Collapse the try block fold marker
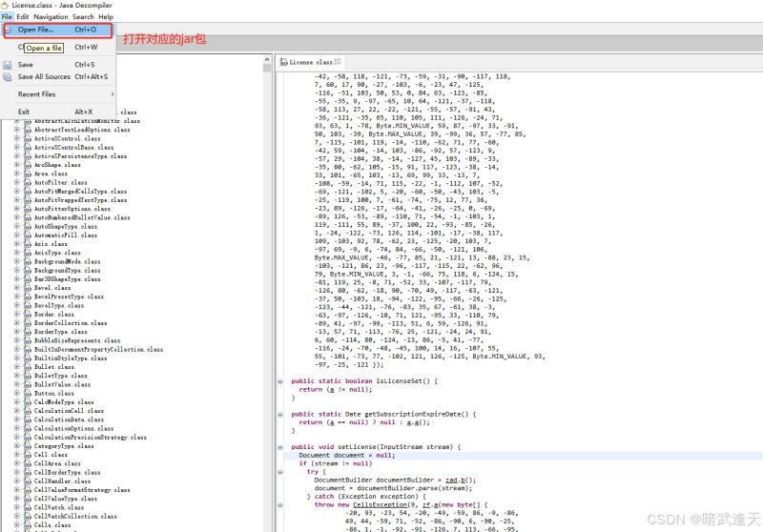This screenshot has width=763, height=532. click(280, 472)
